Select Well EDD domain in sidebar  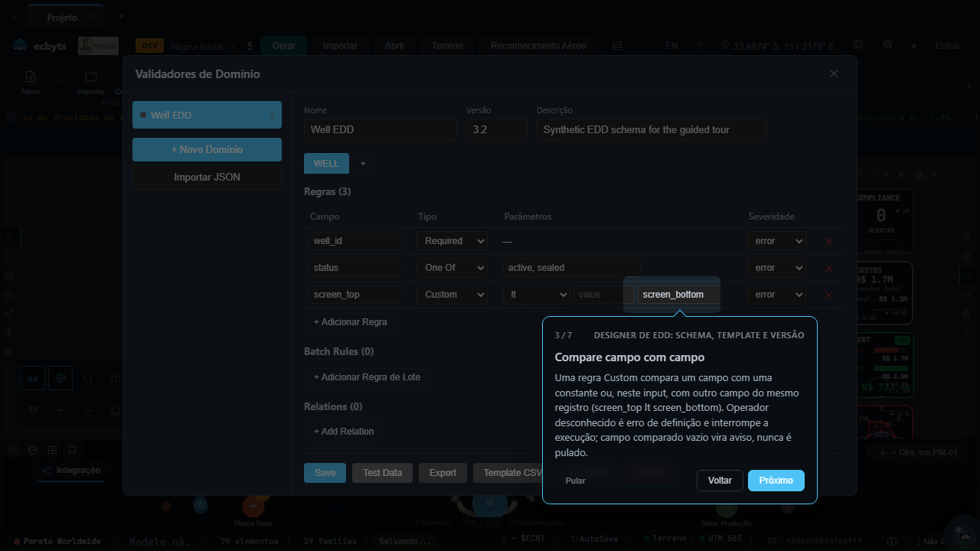coord(207,115)
